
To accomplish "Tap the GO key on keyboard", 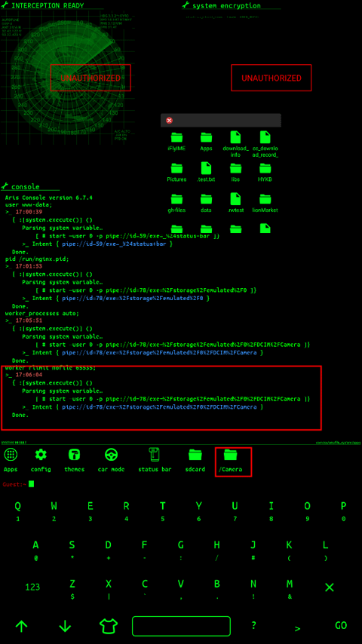I will (341, 625).
